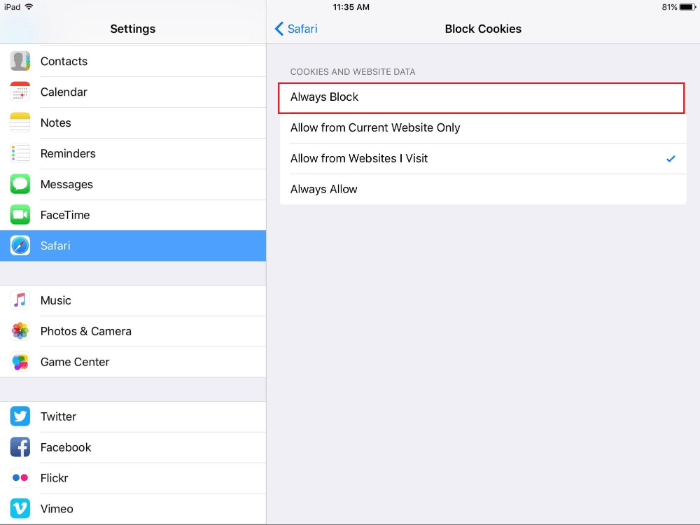The image size is (700, 525).
Task: Tap the Contacts icon in sidebar
Action: [20, 61]
